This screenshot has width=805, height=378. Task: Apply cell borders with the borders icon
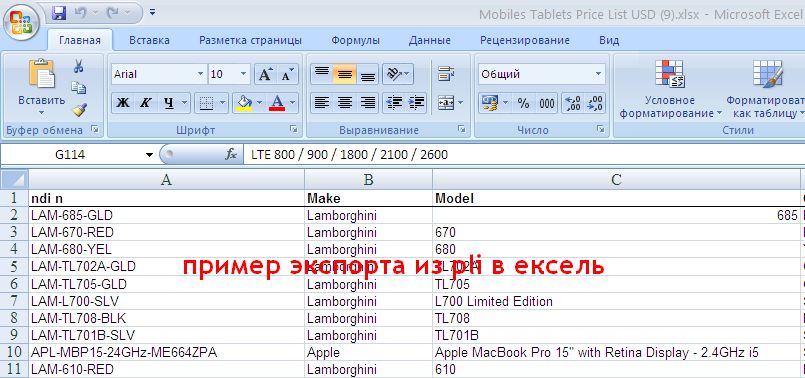[x=206, y=103]
